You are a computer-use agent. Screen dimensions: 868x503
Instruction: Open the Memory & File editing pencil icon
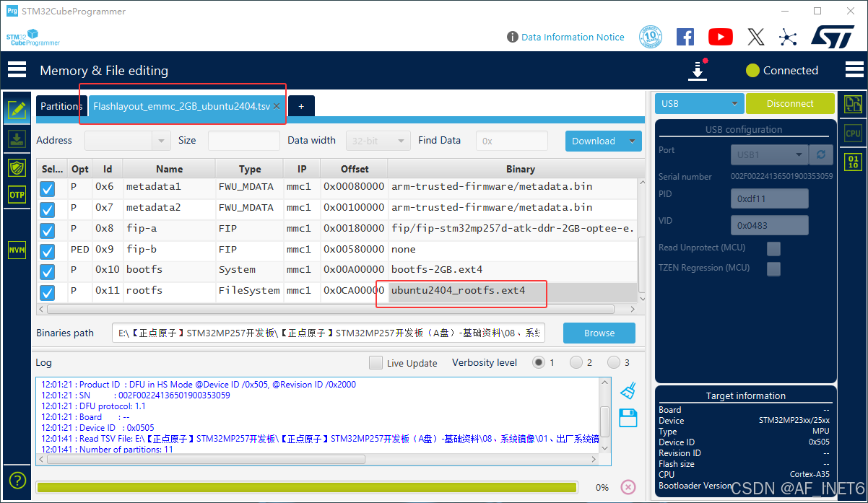point(17,110)
